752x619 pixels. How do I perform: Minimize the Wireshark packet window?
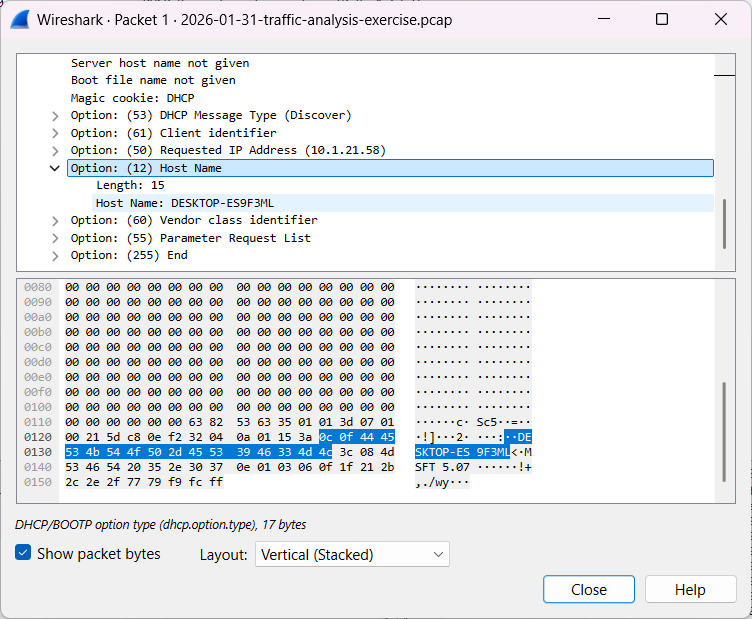tap(604, 19)
